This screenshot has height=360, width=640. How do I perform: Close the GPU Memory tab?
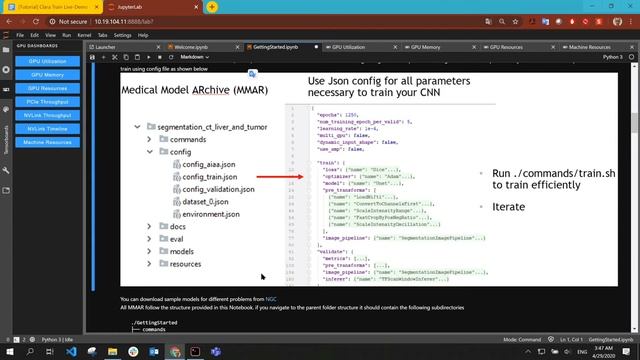[474, 47]
